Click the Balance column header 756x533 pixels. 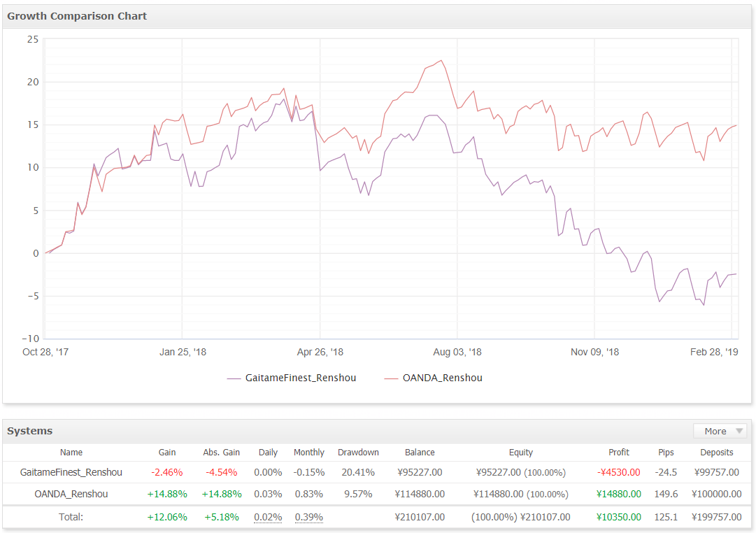pos(420,453)
